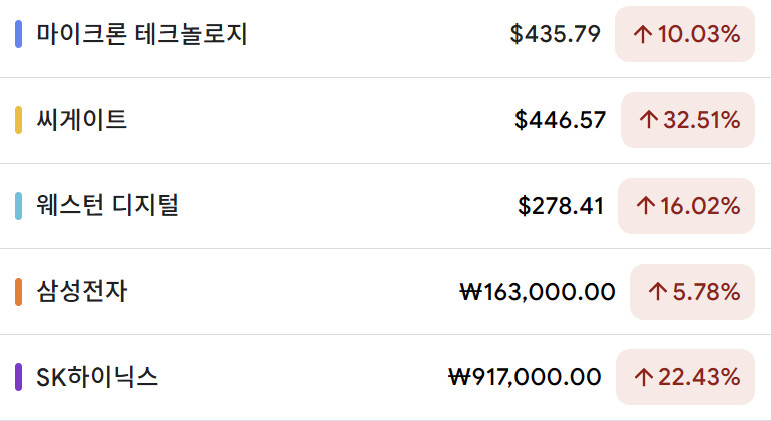The image size is (771, 421).
Task: Click the 5.78% change badge
Action: pyautogui.click(x=692, y=292)
